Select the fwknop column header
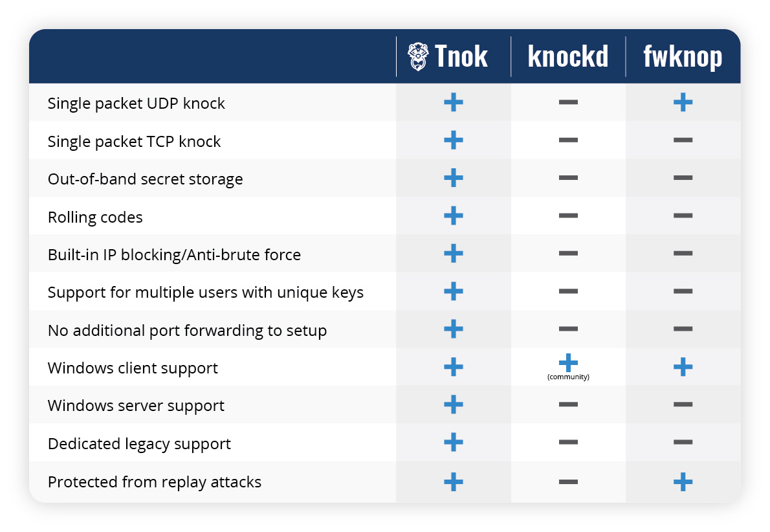The width and height of the screenshot is (770, 532). 683,58
